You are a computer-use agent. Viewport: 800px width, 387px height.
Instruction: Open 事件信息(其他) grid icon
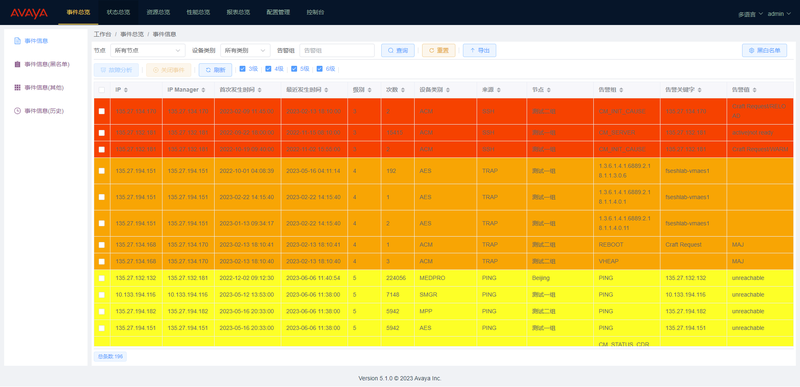tap(17, 88)
